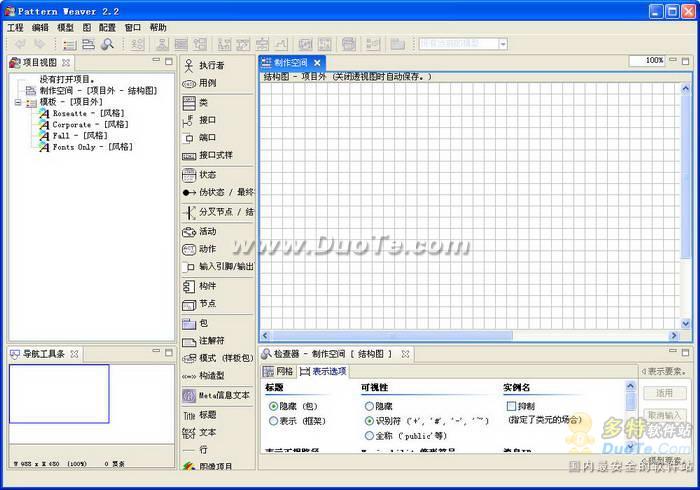Collapse the 模板 tree node
The width and height of the screenshot is (700, 490).
18,102
